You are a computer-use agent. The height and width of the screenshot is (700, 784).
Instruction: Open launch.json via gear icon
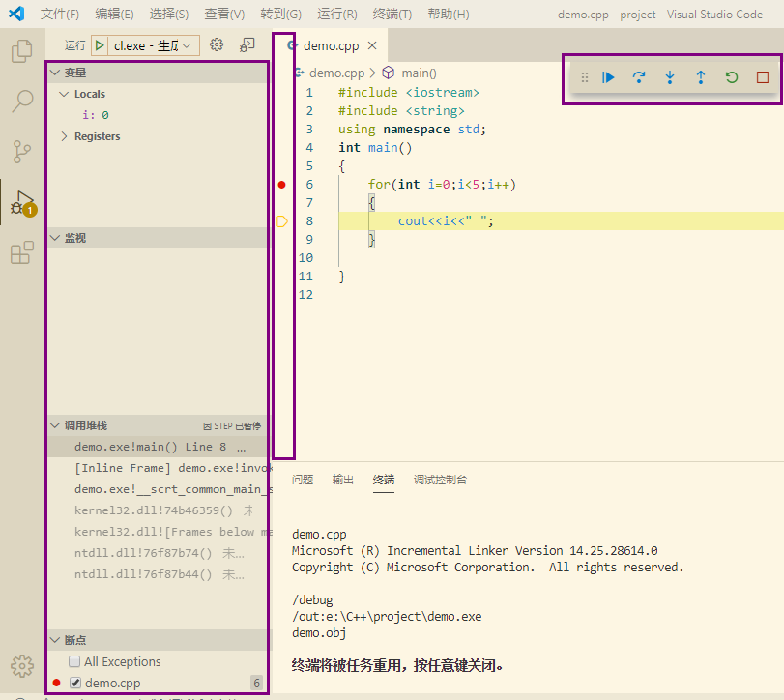[217, 45]
